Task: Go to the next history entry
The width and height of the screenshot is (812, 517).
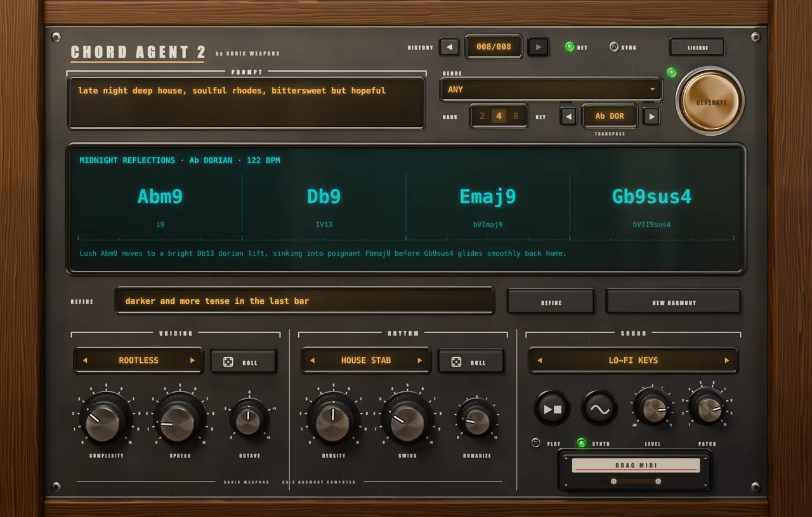Action: 538,47
